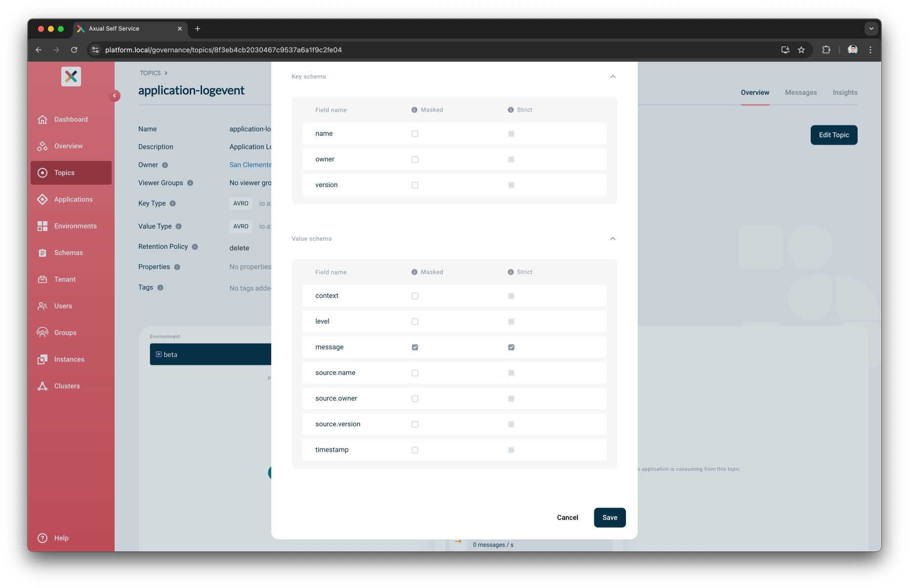Switch to the Insights tab
Viewport: 909px width, 588px height.
[x=845, y=93]
